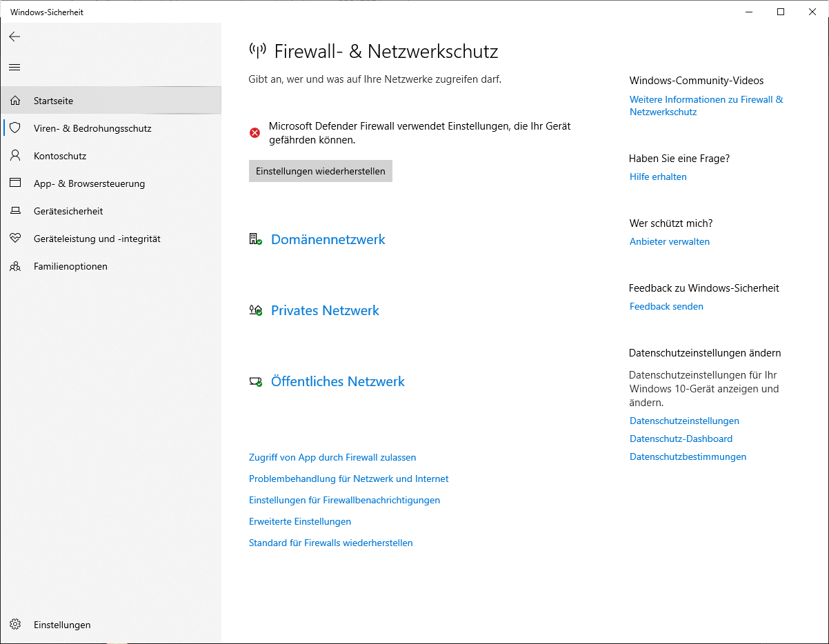The height and width of the screenshot is (644, 829).
Task: Open the Einstellungen gear icon
Action: (15, 625)
